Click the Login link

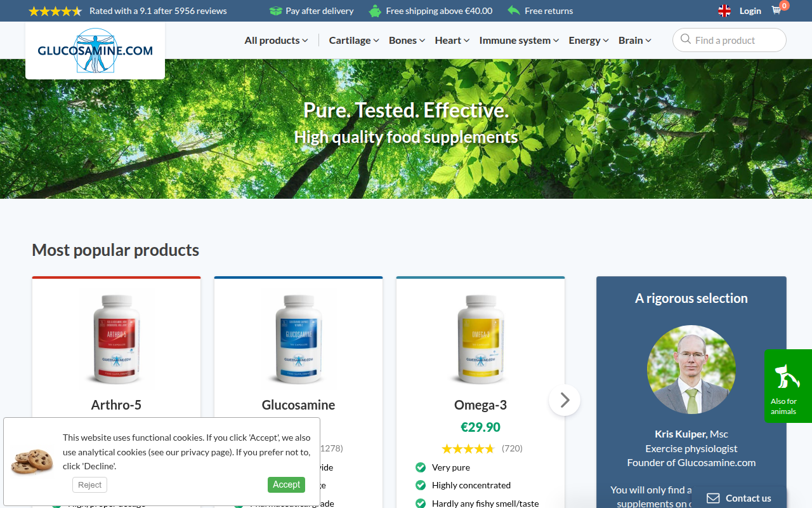pos(750,11)
